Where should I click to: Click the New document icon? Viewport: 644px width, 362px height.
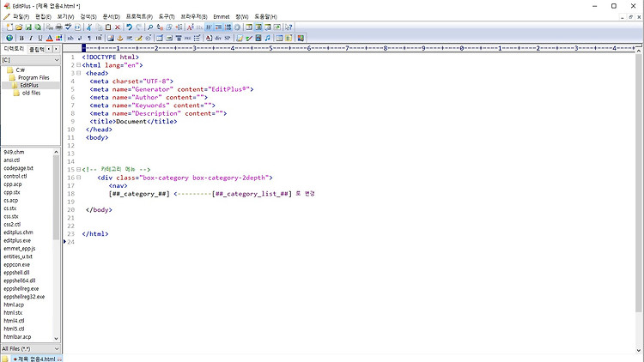point(9,27)
